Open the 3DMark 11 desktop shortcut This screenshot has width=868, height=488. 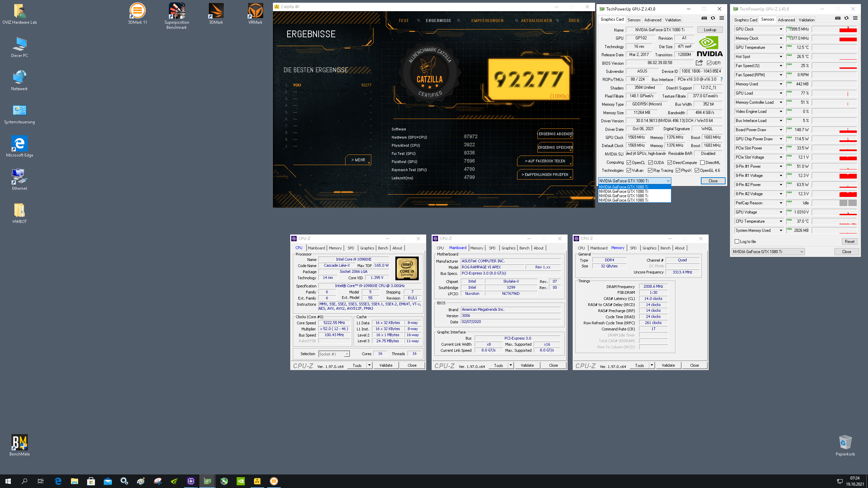coord(137,14)
